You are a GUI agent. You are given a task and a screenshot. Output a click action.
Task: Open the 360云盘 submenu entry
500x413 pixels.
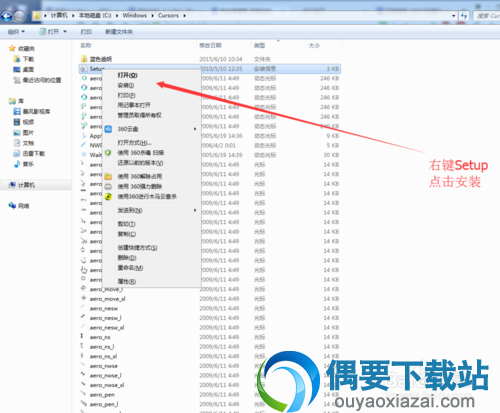152,129
